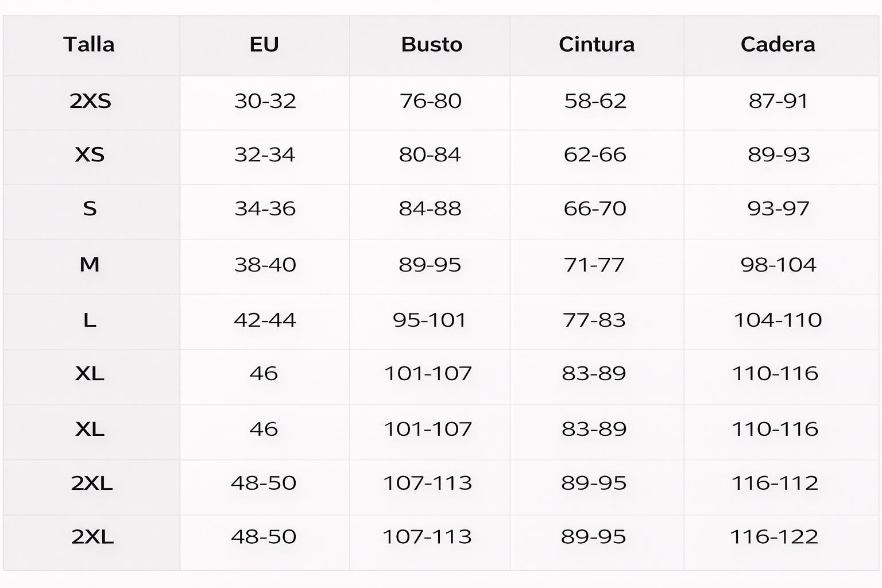Click hip value 116-112
This screenshot has height=588, width=882.
tap(775, 483)
